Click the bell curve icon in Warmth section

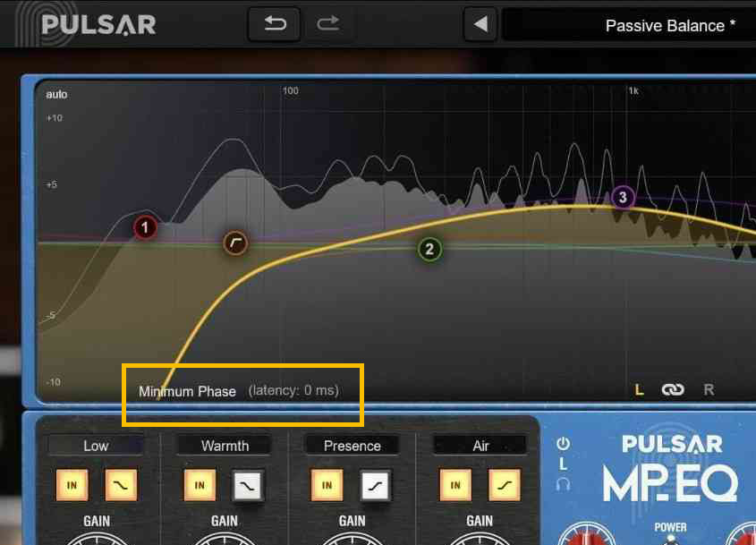tap(248, 485)
